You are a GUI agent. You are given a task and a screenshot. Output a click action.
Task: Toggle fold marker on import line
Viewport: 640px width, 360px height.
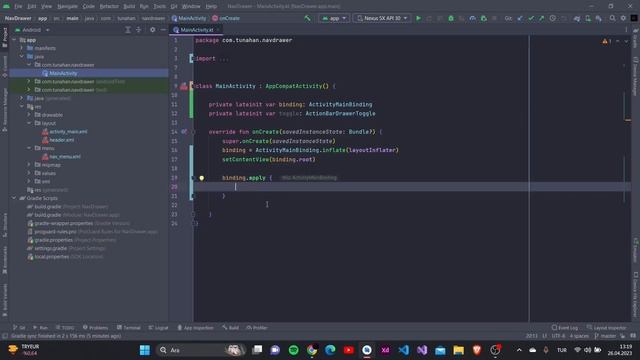(x=192, y=59)
